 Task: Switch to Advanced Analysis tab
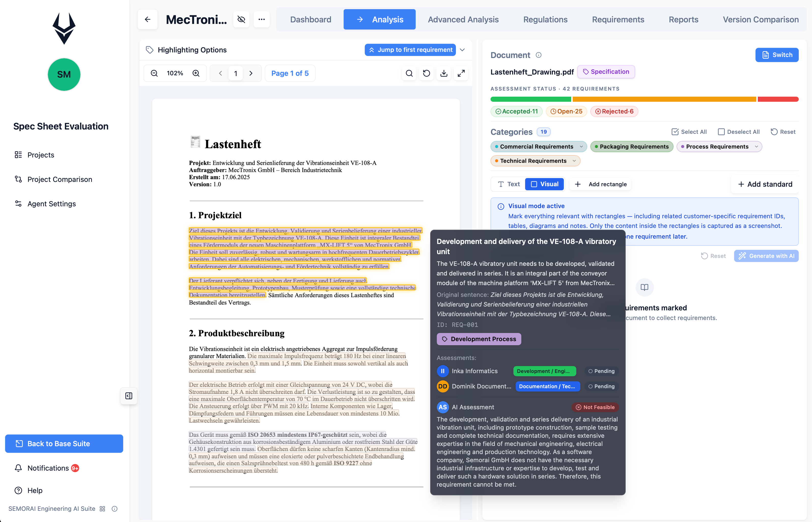point(463,19)
